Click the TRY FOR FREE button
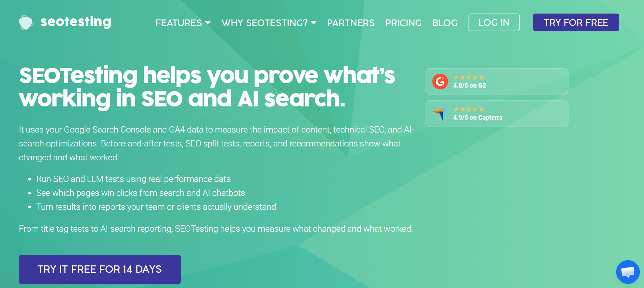 [x=576, y=22]
